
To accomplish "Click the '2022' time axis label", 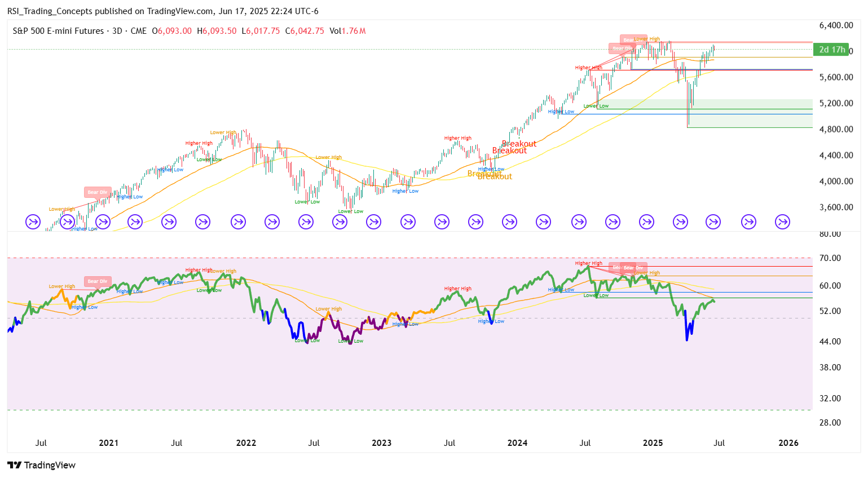I will [246, 443].
